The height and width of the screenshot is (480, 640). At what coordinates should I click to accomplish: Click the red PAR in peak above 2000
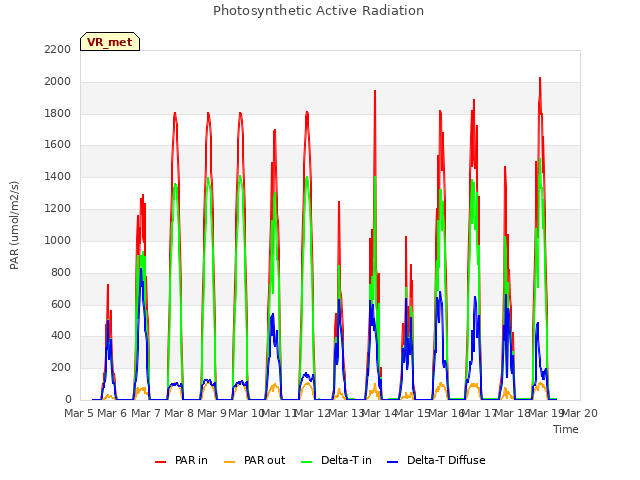click(x=540, y=78)
